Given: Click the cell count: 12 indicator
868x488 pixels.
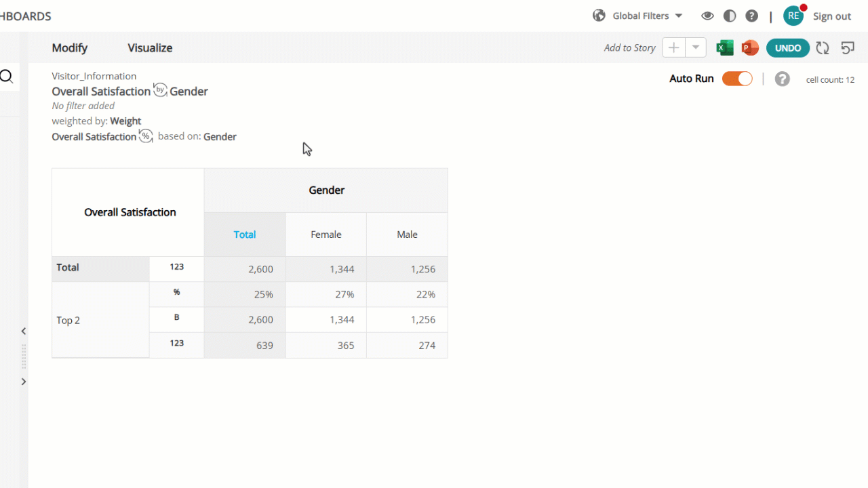Looking at the screenshot, I should click(x=830, y=80).
